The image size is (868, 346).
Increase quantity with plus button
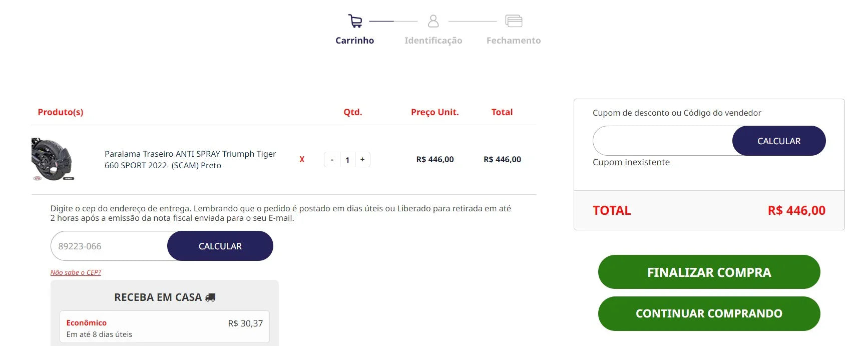362,160
